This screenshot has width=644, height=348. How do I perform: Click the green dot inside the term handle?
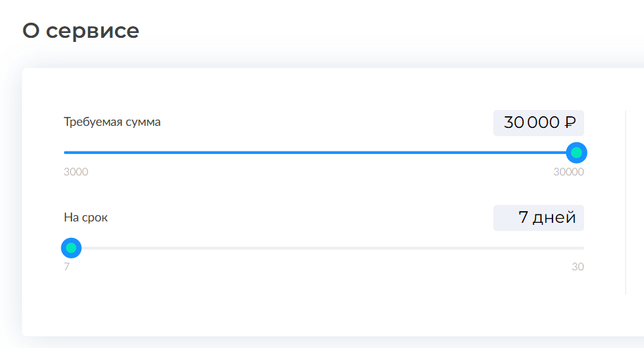click(x=71, y=248)
